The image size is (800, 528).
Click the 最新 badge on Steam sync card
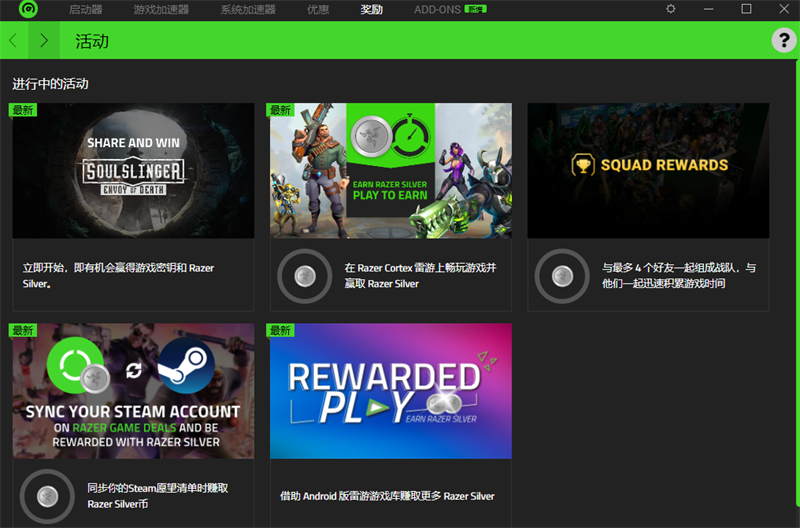point(23,330)
